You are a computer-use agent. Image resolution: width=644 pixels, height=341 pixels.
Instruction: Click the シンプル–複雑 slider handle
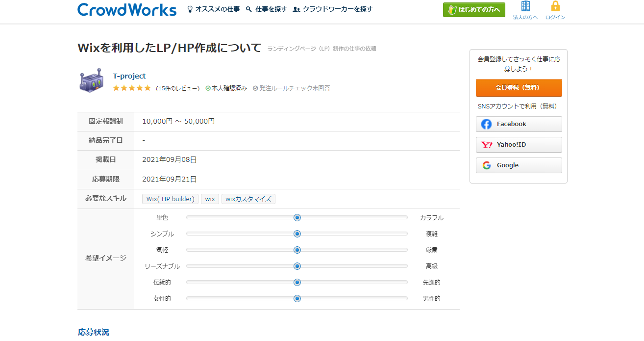[x=297, y=234]
